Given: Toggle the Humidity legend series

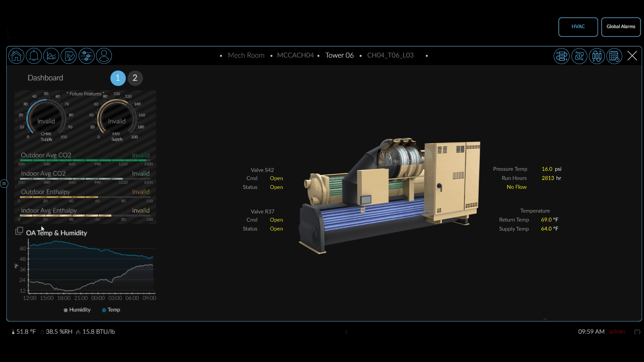Looking at the screenshot, I should (x=77, y=310).
